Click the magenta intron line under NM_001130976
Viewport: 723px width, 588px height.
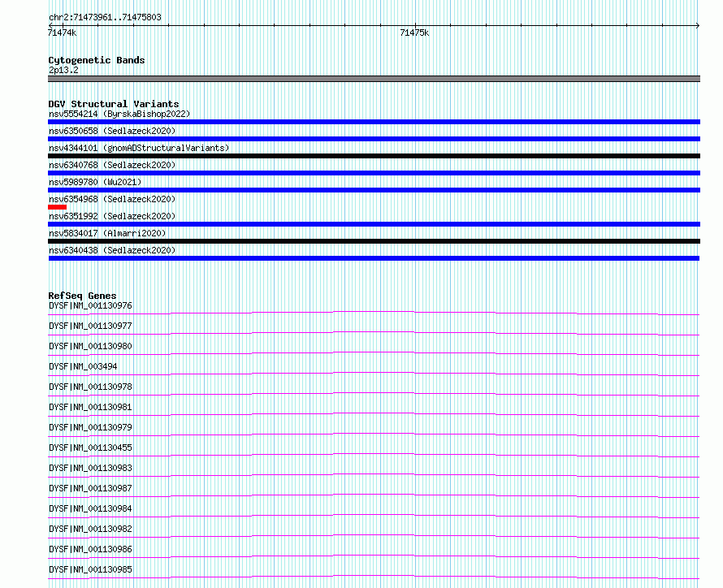click(374, 312)
